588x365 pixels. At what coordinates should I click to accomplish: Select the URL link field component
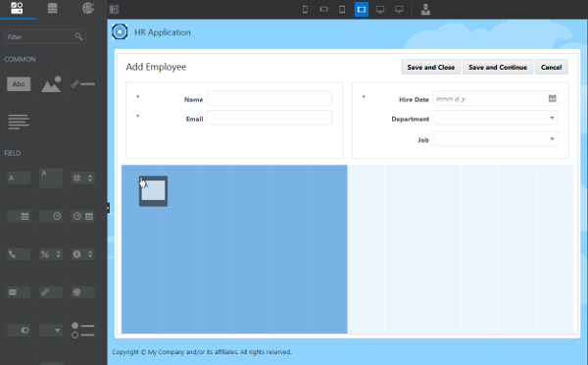[51, 292]
